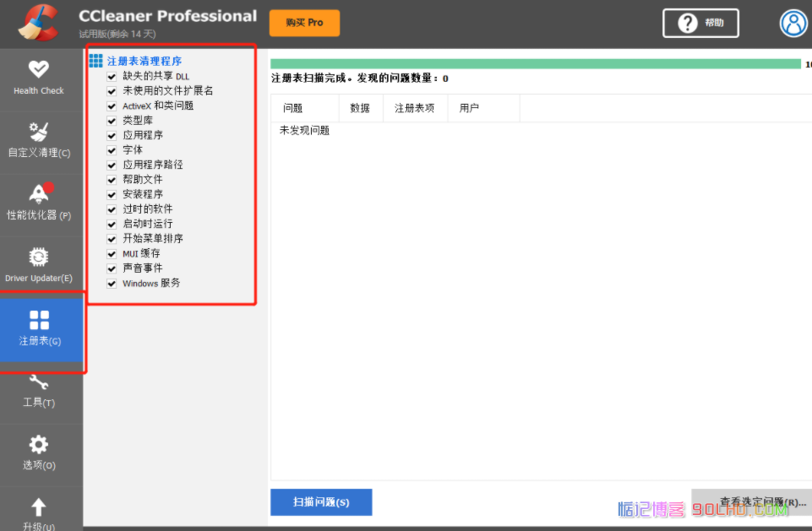Open 性能优化器 rocket icon

[40, 193]
